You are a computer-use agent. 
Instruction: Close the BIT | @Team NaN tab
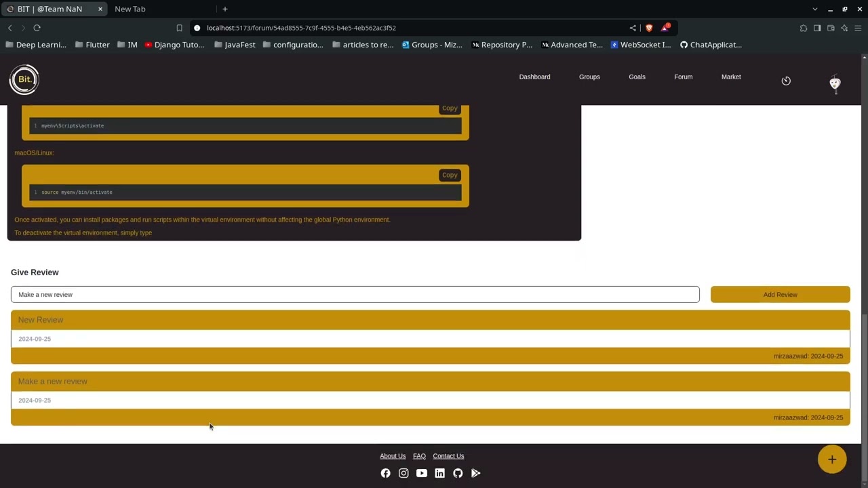point(100,9)
